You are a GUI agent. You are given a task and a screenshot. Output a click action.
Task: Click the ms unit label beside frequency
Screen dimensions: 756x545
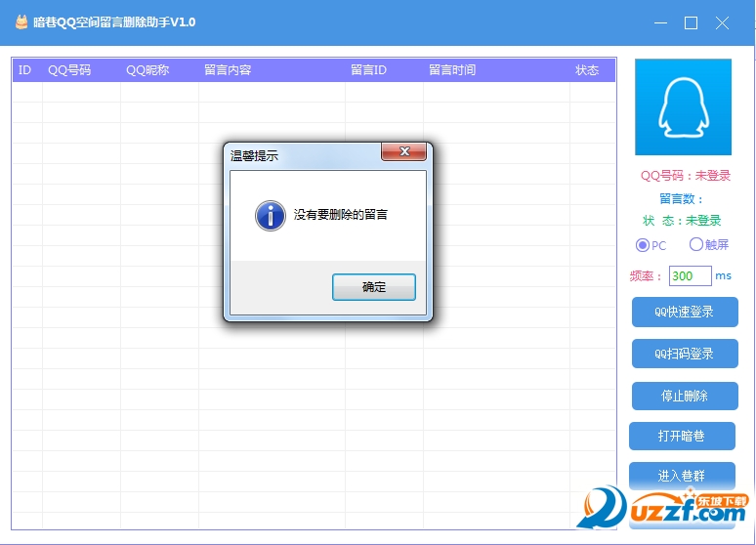click(723, 275)
